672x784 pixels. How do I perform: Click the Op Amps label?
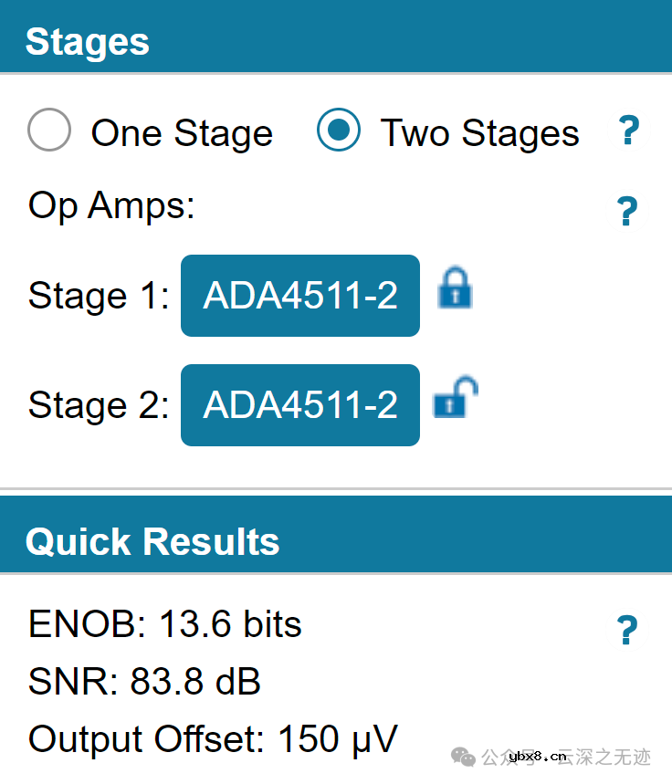(x=112, y=206)
